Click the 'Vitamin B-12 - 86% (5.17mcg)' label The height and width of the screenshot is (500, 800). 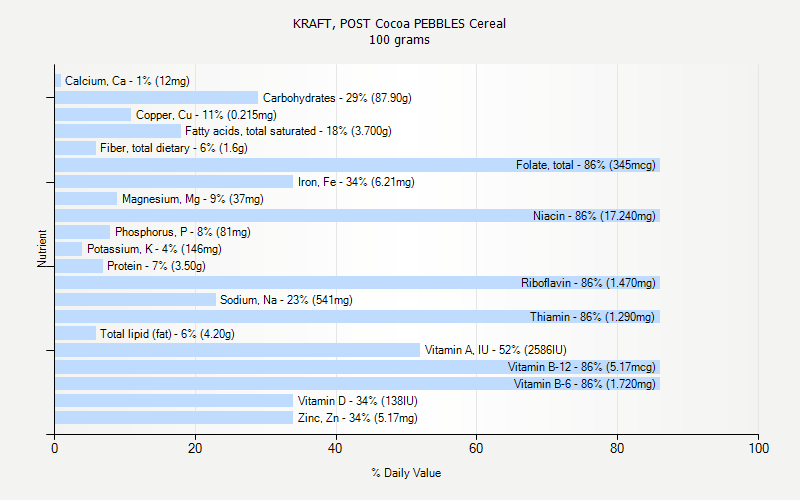(582, 367)
